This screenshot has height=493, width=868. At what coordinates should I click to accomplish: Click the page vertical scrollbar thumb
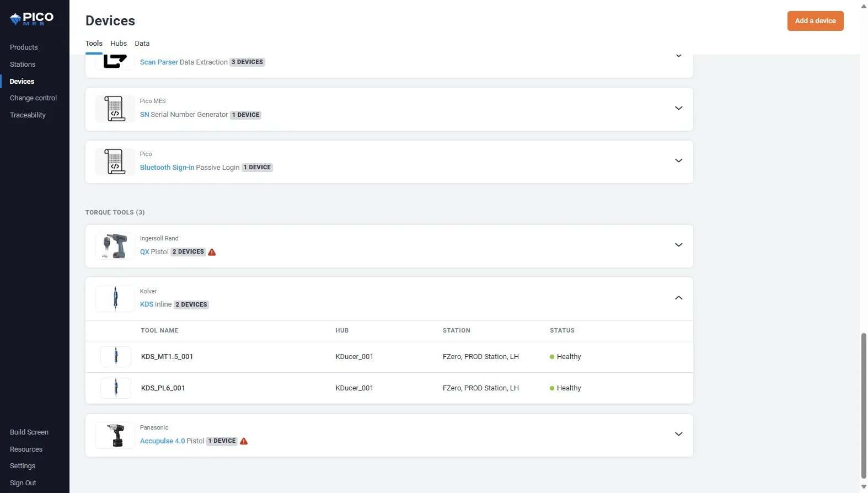[864, 406]
